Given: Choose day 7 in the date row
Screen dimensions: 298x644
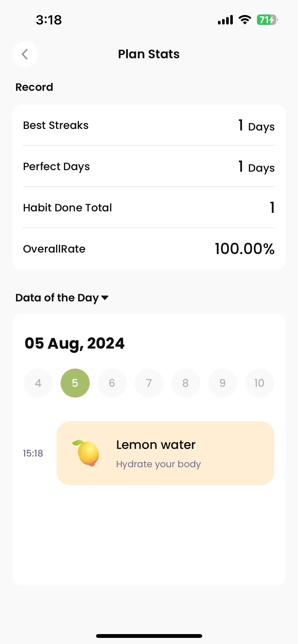Looking at the screenshot, I should click(149, 383).
